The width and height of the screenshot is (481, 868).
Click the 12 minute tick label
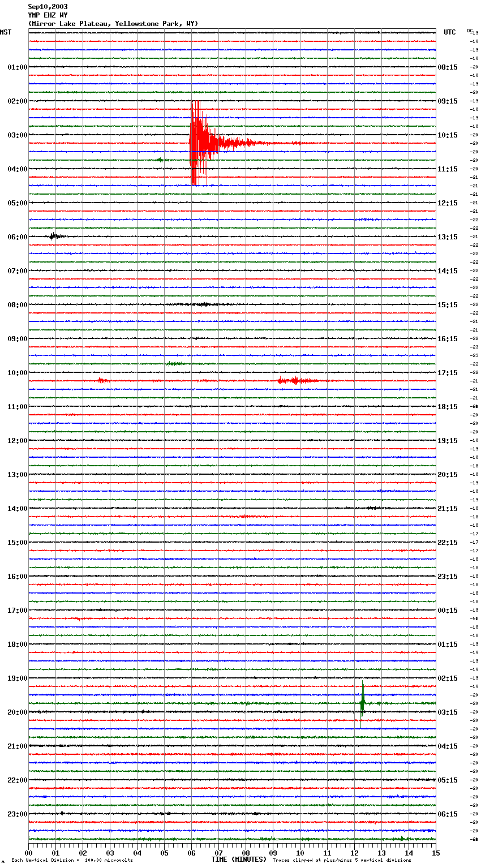coord(354,853)
